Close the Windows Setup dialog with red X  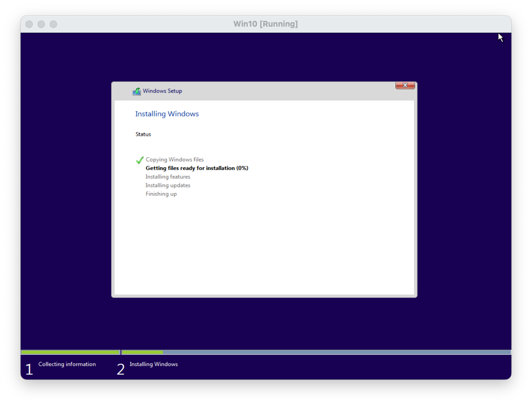coord(405,85)
